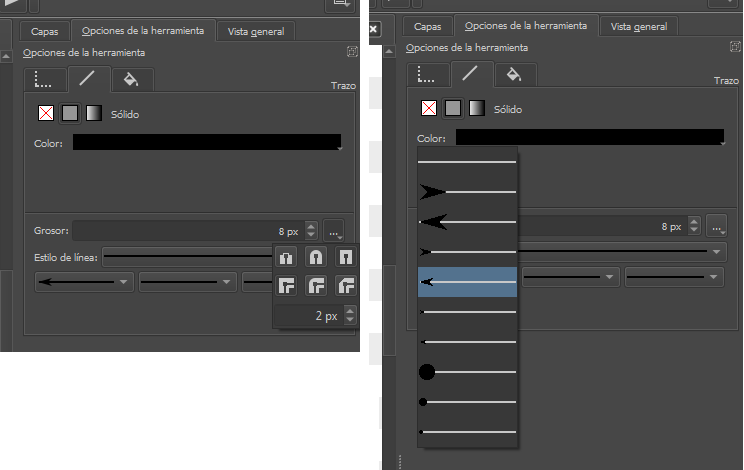Set no stroke (red X) in cap-popup panel
The height and width of the screenshot is (470, 744).
(46, 113)
